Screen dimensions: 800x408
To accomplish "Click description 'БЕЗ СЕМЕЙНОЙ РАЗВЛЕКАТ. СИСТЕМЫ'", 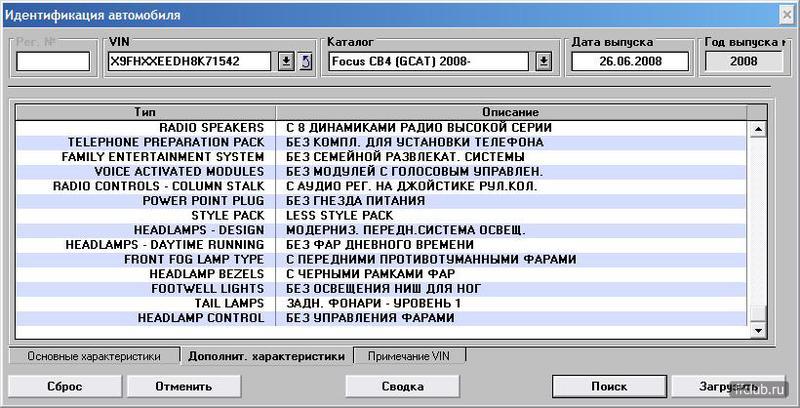I will [406, 157].
